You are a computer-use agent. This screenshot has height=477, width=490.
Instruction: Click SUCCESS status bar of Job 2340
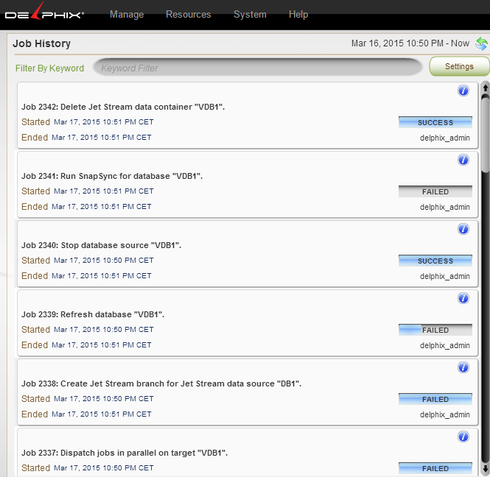tap(435, 261)
